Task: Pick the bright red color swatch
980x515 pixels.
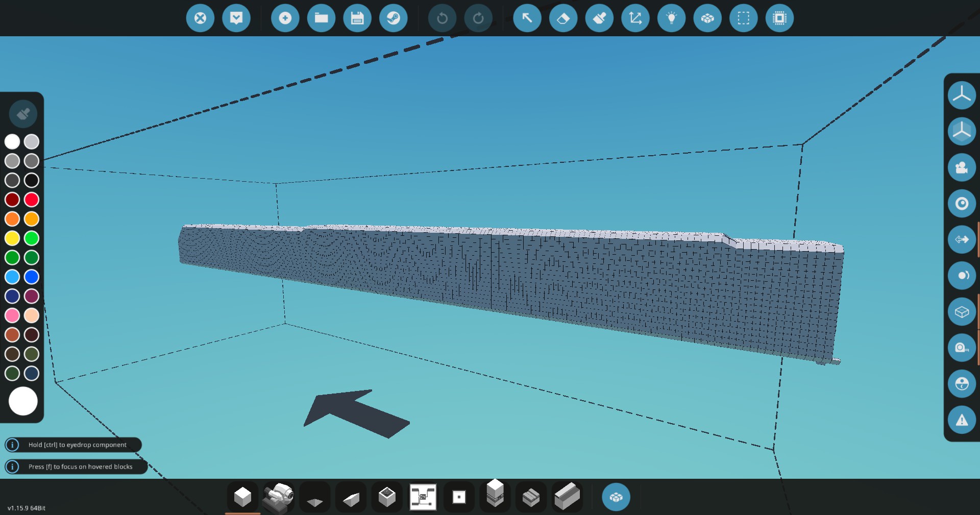Action: (x=32, y=200)
